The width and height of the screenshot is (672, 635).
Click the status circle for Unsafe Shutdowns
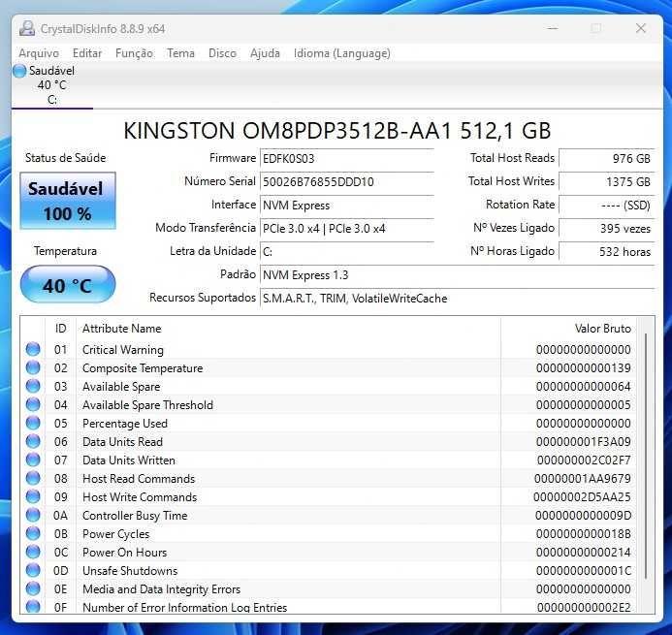(33, 570)
